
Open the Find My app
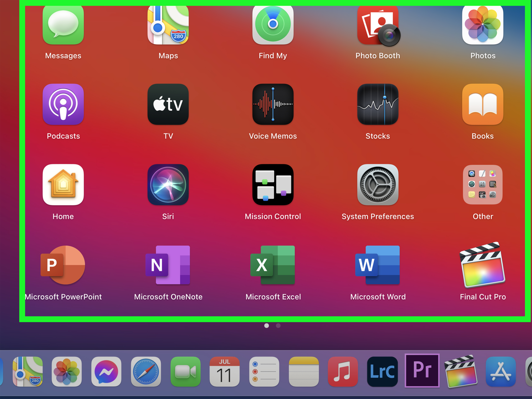tap(273, 25)
